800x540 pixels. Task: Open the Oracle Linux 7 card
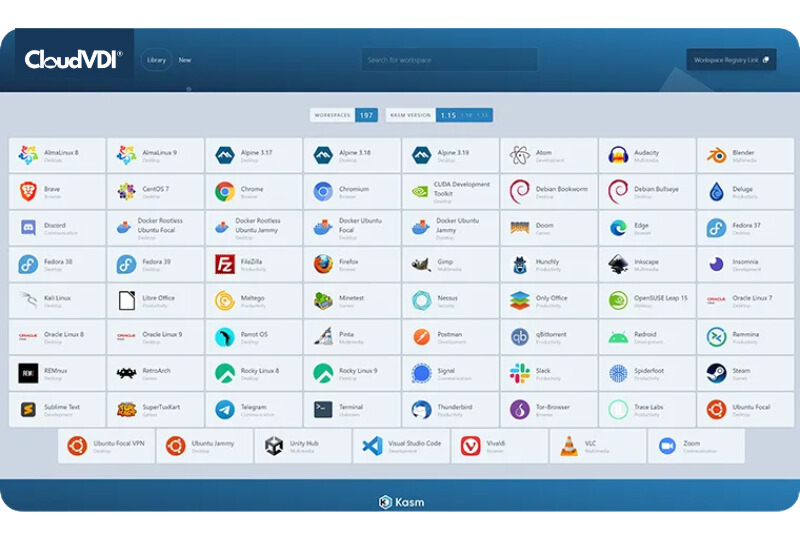click(x=745, y=301)
